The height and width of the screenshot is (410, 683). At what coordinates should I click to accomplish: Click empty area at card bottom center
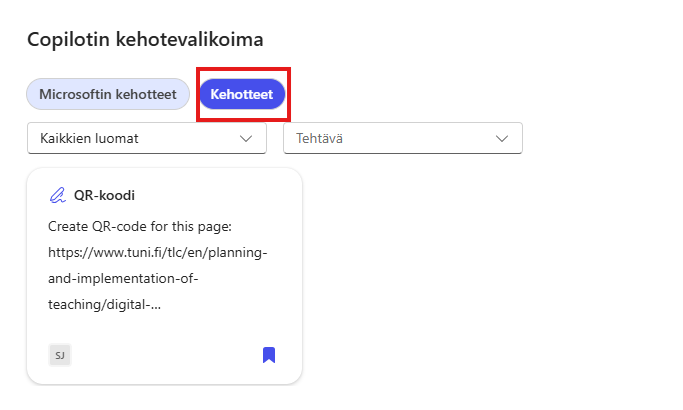click(x=165, y=354)
